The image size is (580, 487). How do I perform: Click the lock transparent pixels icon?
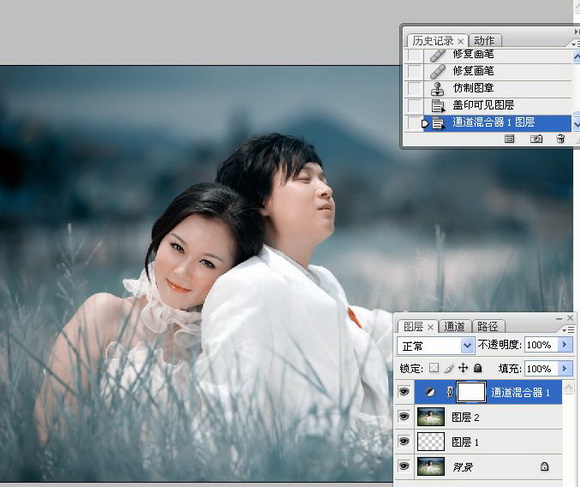point(434,368)
